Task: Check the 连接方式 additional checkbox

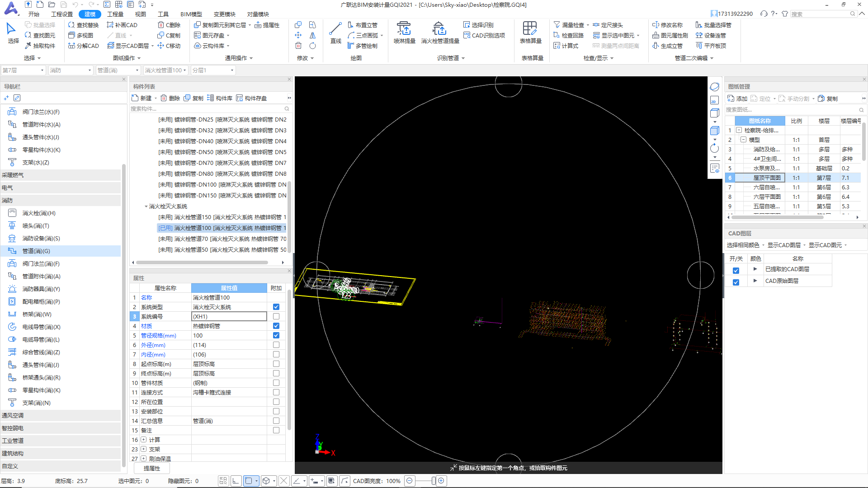Action: [276, 392]
